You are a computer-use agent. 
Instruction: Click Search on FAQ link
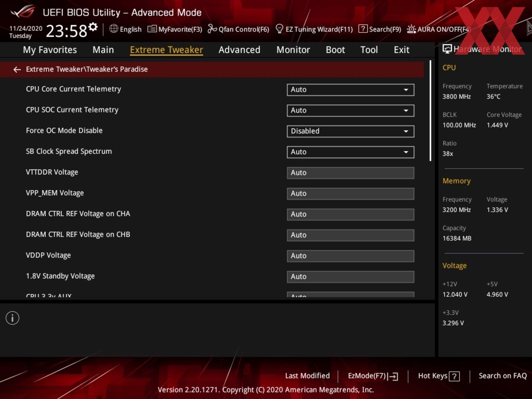[503, 376]
